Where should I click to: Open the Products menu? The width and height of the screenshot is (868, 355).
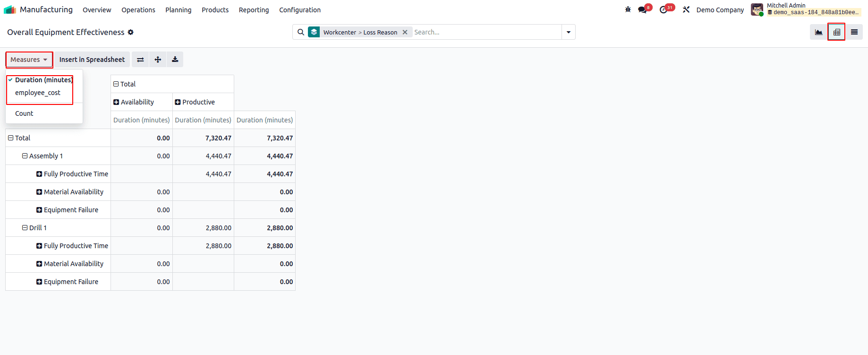[215, 10]
